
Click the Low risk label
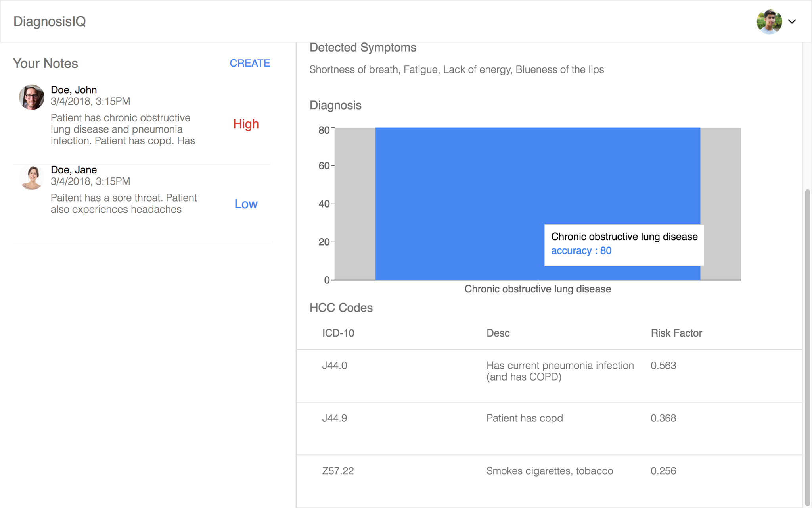[x=246, y=204]
